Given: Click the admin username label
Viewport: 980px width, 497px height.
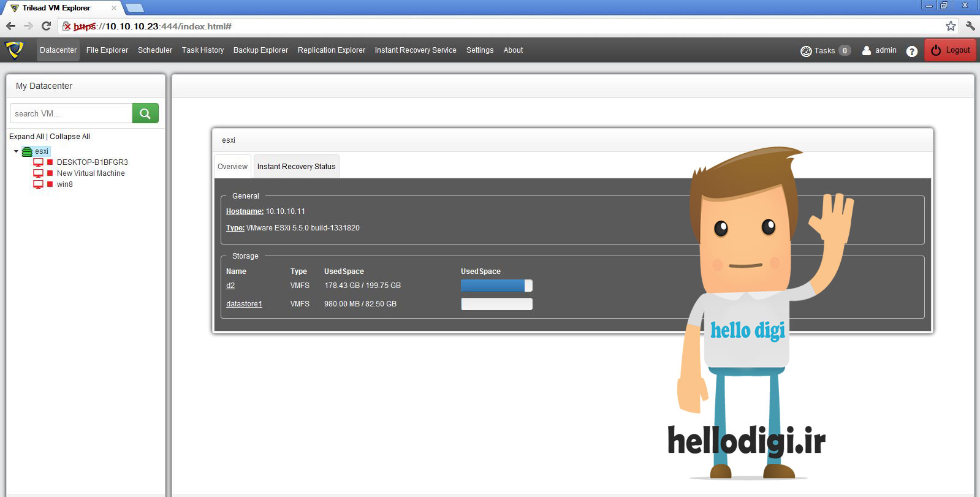Looking at the screenshot, I should tap(886, 50).
